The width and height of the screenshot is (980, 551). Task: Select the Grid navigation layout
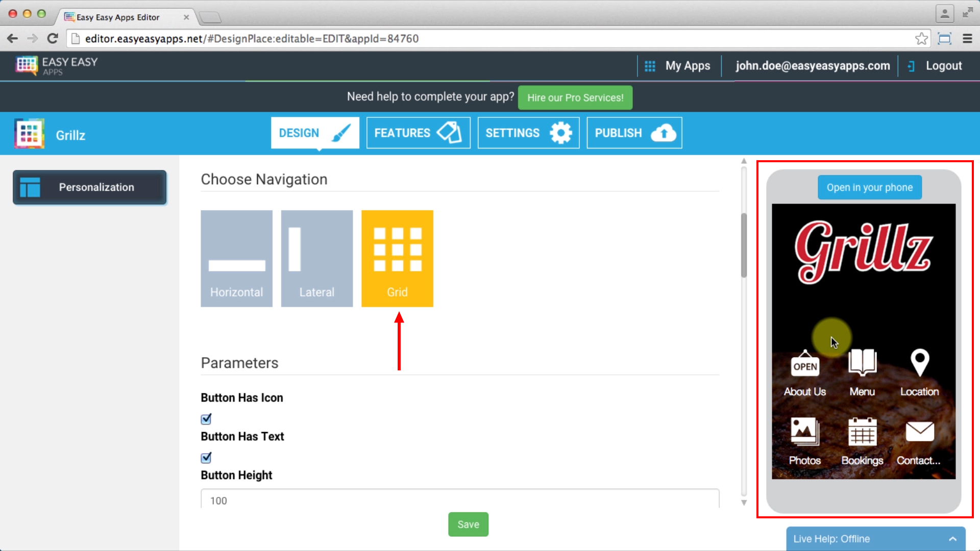click(x=397, y=258)
